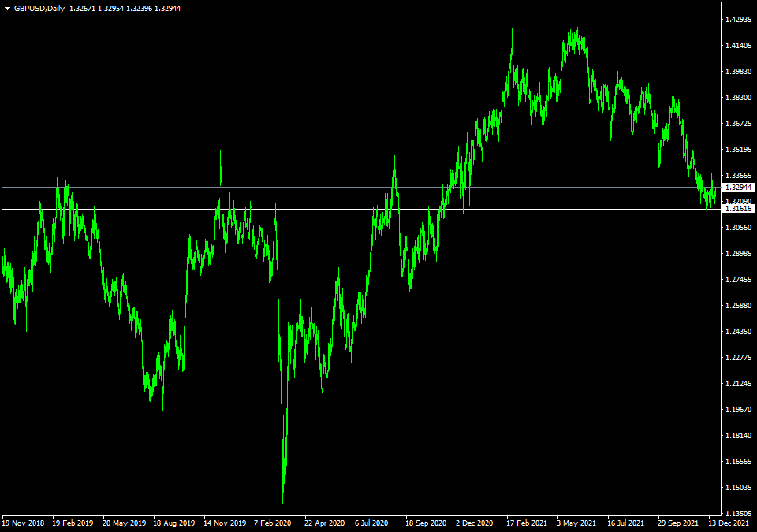Click the 1.30560 price scale label

(x=739, y=227)
